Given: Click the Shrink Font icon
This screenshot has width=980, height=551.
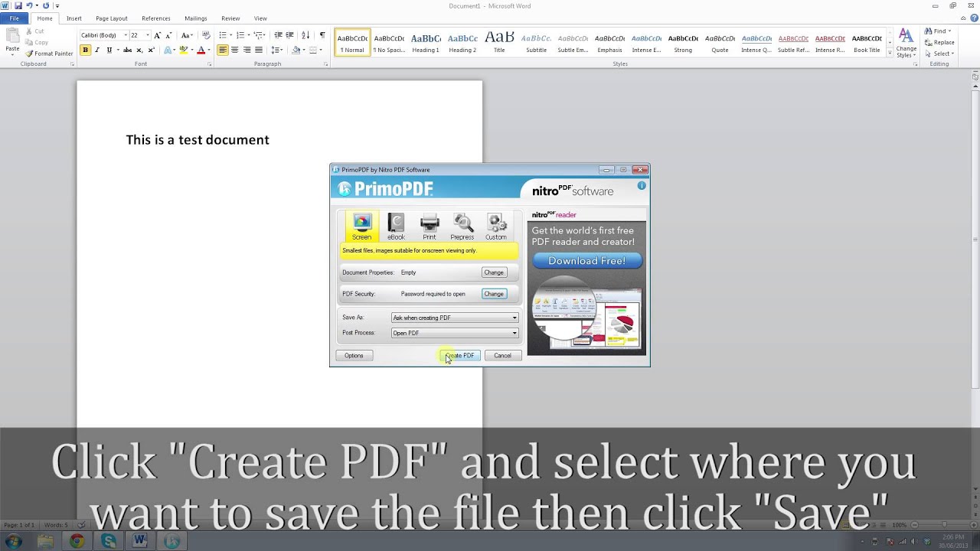Looking at the screenshot, I should [x=168, y=35].
